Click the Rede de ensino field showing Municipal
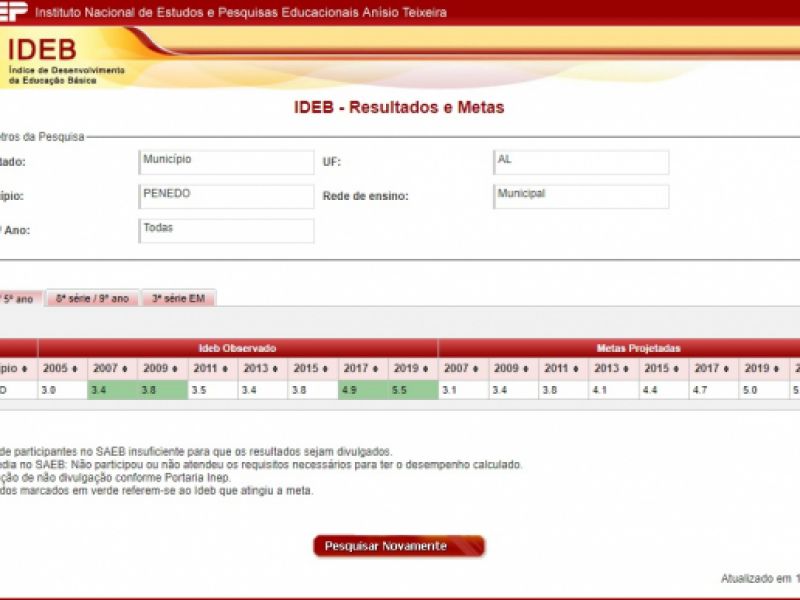Screen dimensions: 800x600 tap(581, 196)
